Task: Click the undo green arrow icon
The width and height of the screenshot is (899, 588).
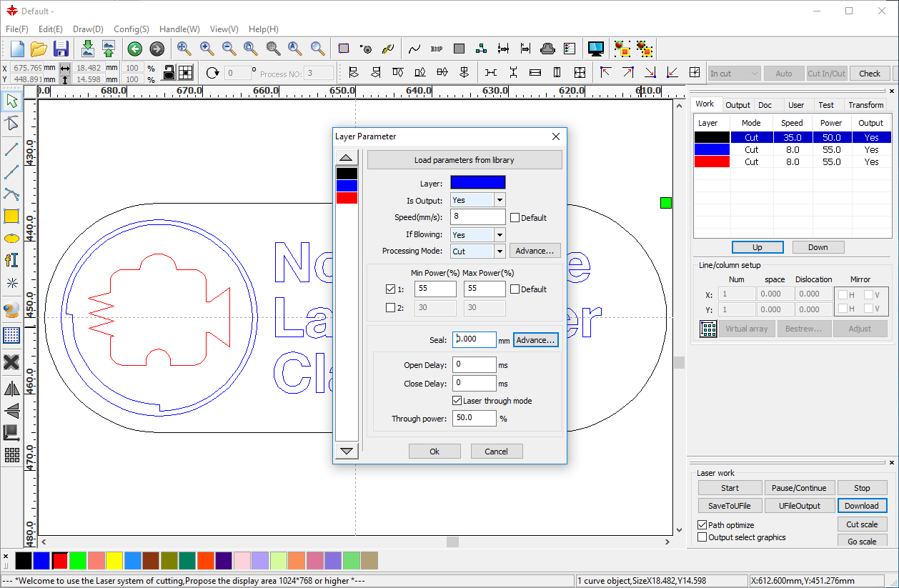Action: 134,49
